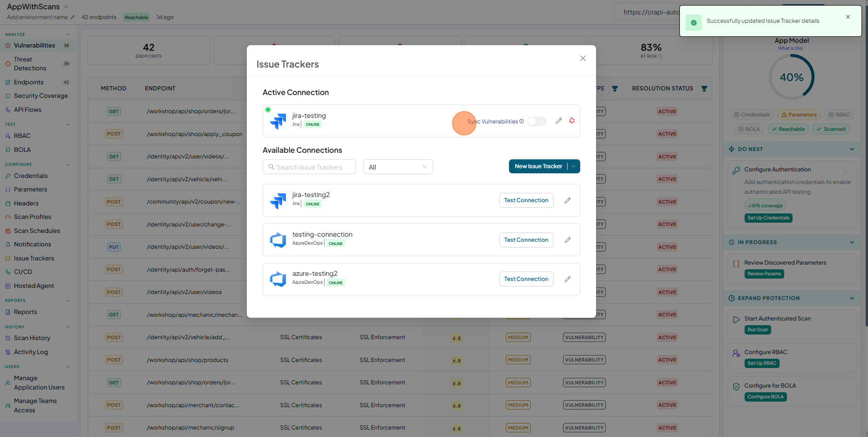868x437 pixels.
Task: Click the Jira logo of jira-testing2
Action: pos(278,200)
